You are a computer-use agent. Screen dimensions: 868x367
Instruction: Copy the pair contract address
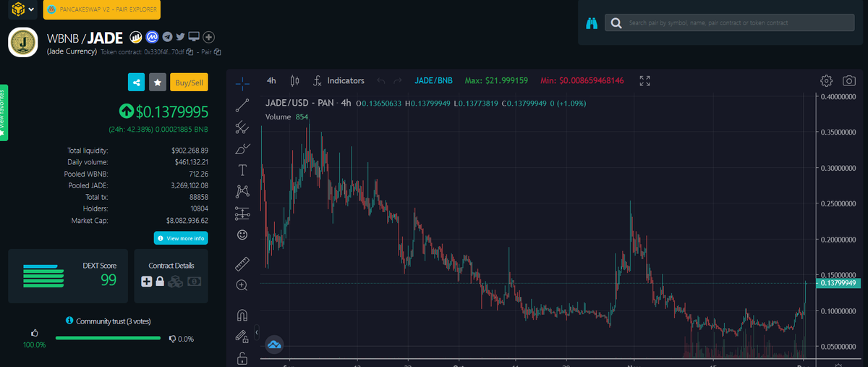point(218,52)
